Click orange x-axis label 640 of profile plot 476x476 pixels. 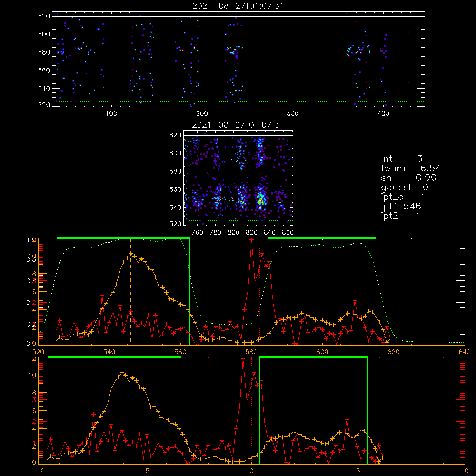coord(465,352)
